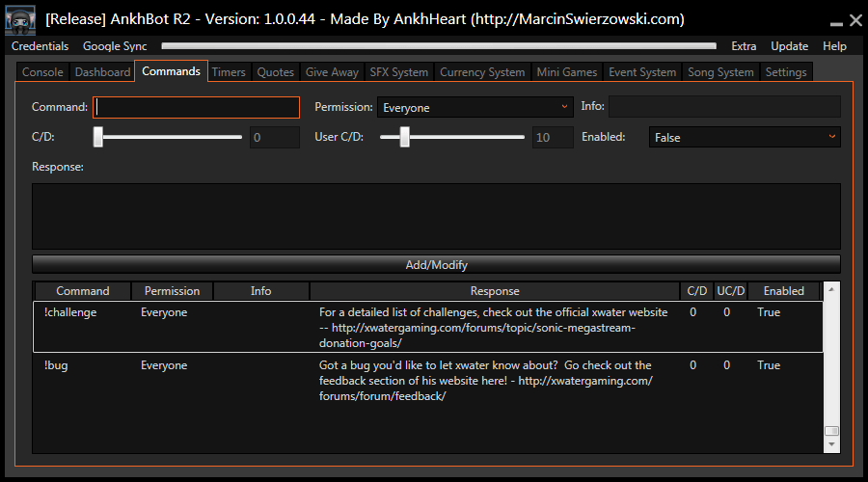The image size is (868, 482).
Task: Click the Enabled column header
Action: 784,291
